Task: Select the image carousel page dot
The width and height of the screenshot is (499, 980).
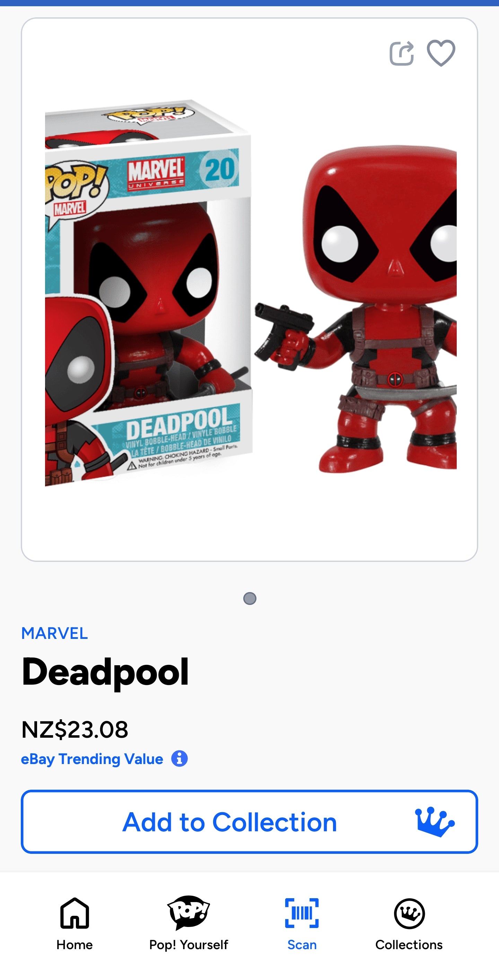Action: click(249, 598)
